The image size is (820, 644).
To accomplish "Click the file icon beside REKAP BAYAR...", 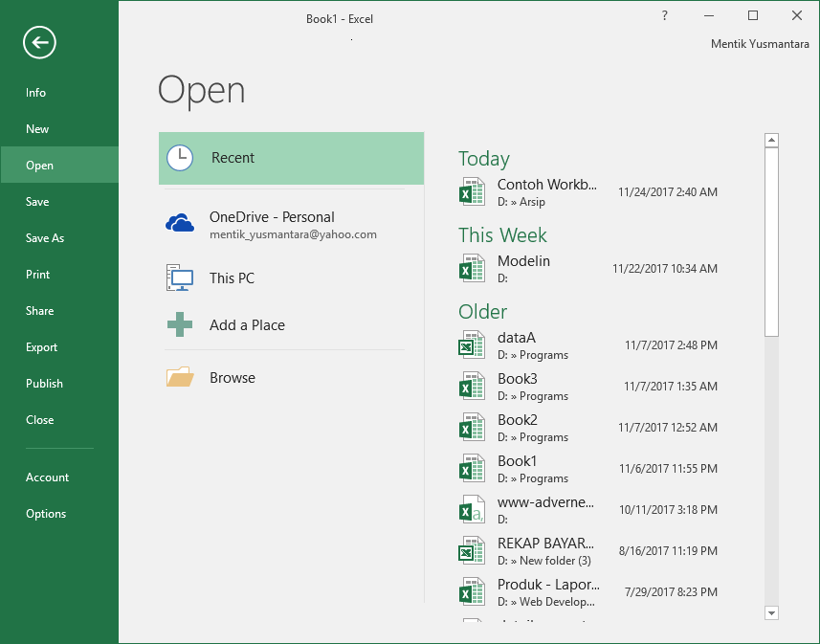I will click(x=472, y=550).
